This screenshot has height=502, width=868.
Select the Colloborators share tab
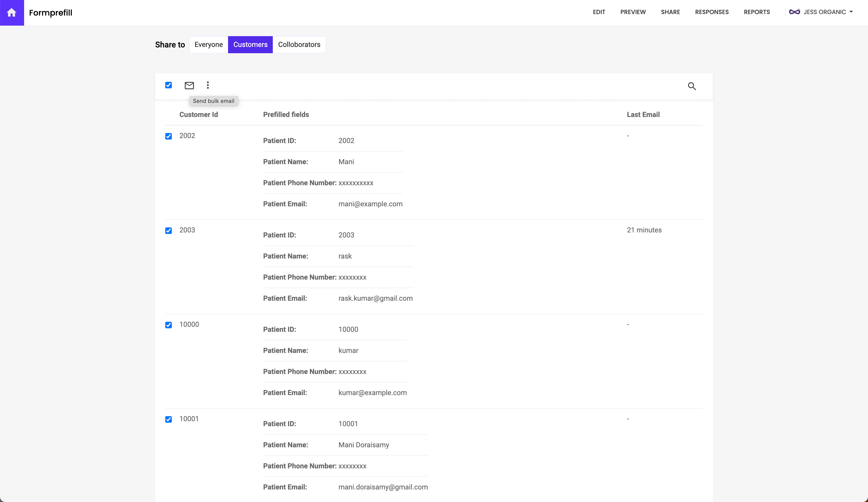[299, 45]
